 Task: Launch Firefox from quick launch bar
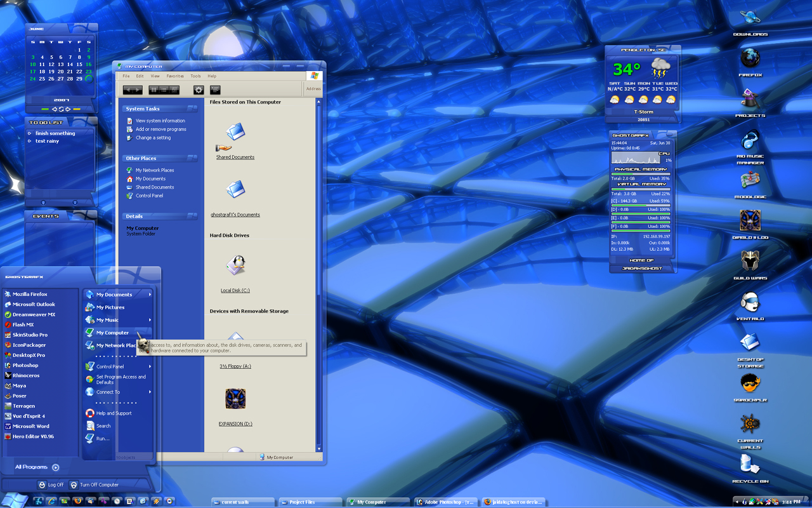point(78,501)
